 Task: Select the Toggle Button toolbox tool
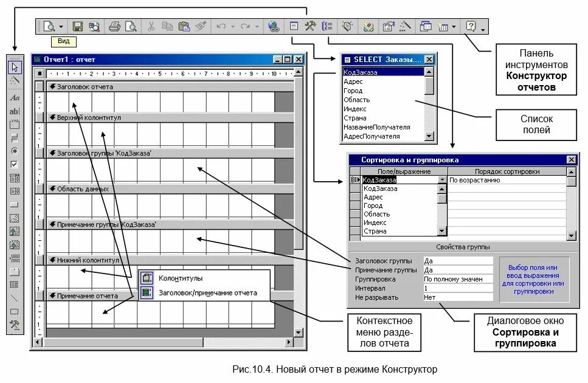(15, 138)
